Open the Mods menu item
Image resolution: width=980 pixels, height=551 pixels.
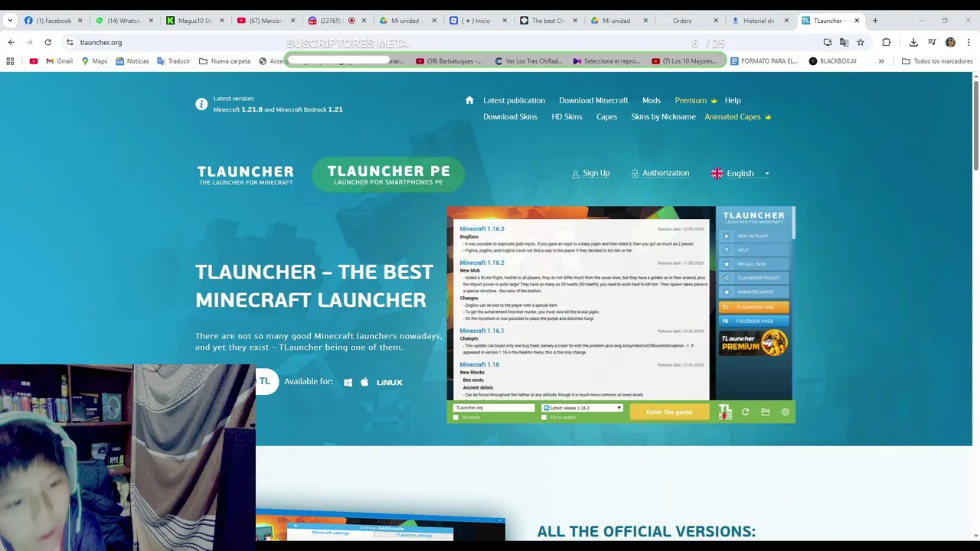(x=652, y=100)
